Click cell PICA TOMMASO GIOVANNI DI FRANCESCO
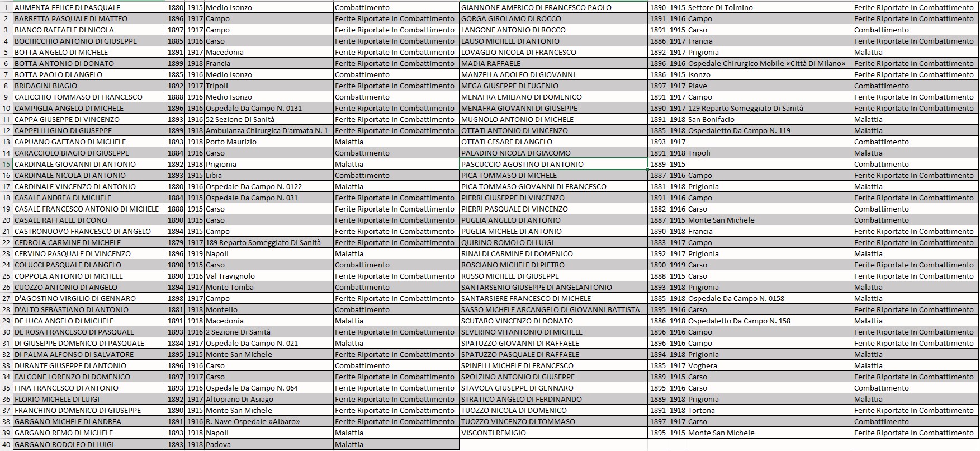 click(553, 186)
